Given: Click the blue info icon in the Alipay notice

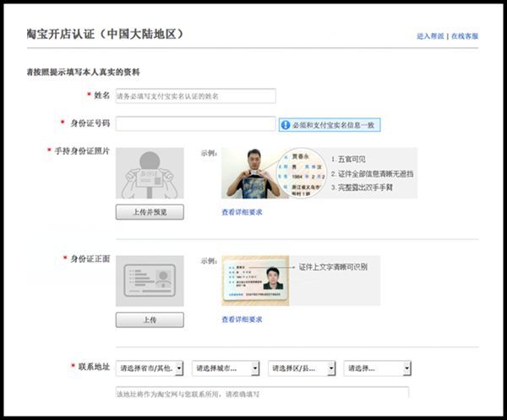Looking at the screenshot, I should tap(286, 125).
